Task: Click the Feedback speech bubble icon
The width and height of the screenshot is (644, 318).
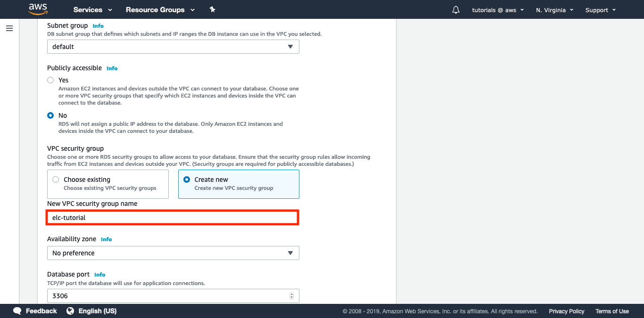Action: tap(17, 311)
